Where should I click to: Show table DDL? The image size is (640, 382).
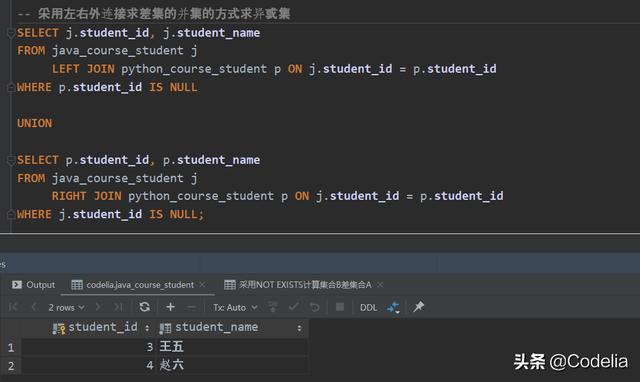tap(369, 307)
